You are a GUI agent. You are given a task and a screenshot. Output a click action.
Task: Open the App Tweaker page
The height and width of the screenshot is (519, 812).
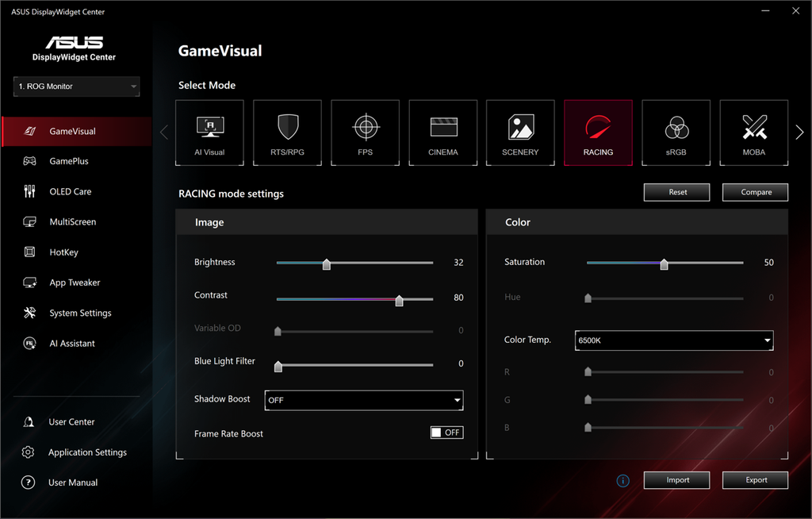(75, 283)
